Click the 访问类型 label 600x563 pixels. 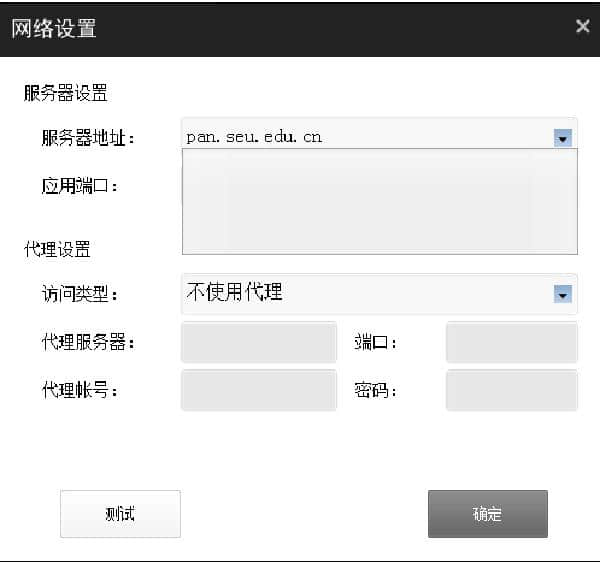pyautogui.click(x=80, y=294)
